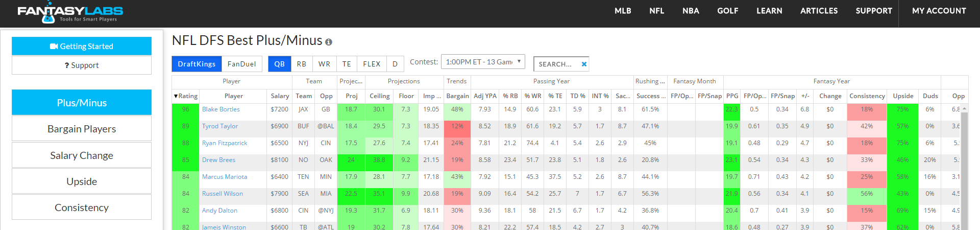Open the MLB menu
This screenshot has width=980, height=230.
pos(623,11)
